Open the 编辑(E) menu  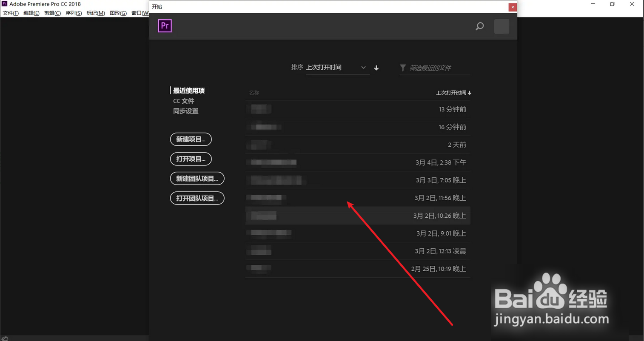click(x=31, y=13)
